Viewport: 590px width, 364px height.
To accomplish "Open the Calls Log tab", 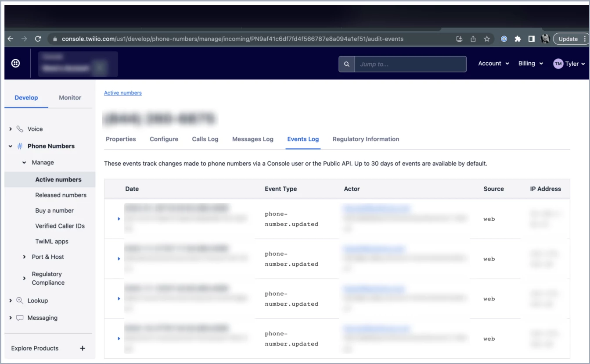I will point(205,139).
